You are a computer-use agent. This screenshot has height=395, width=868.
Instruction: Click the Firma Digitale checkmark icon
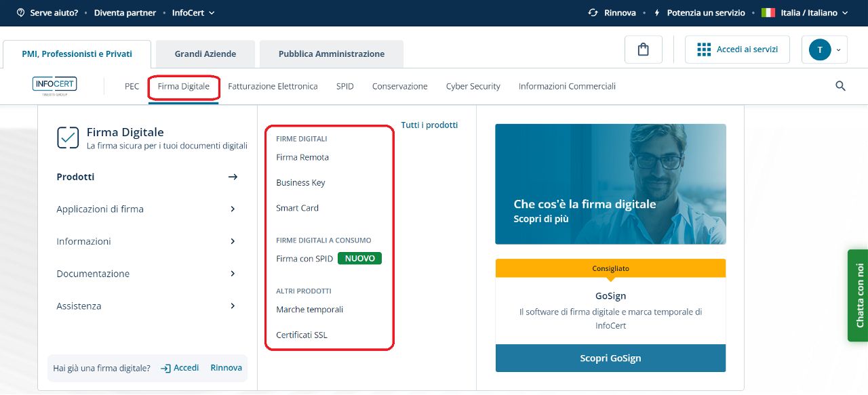(x=68, y=138)
